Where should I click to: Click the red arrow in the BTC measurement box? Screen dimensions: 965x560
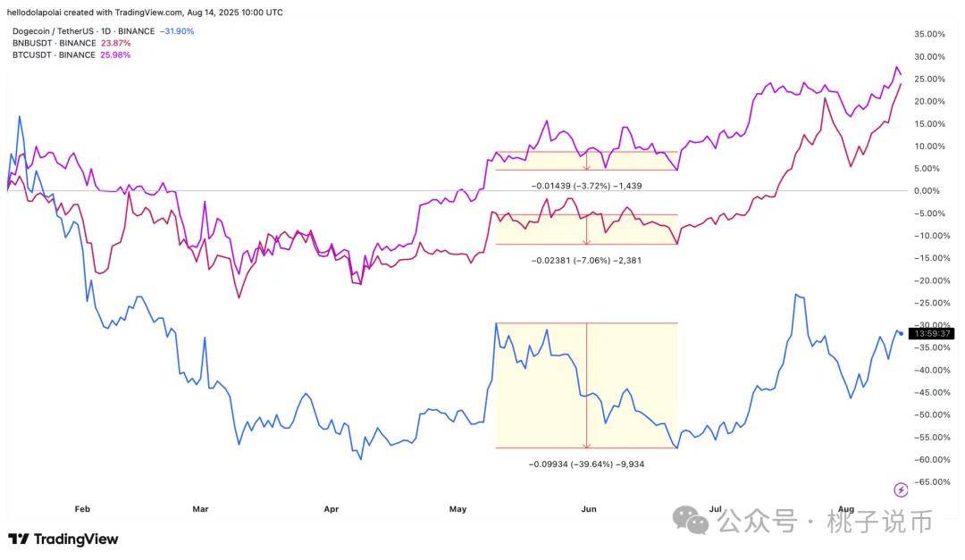(x=587, y=161)
